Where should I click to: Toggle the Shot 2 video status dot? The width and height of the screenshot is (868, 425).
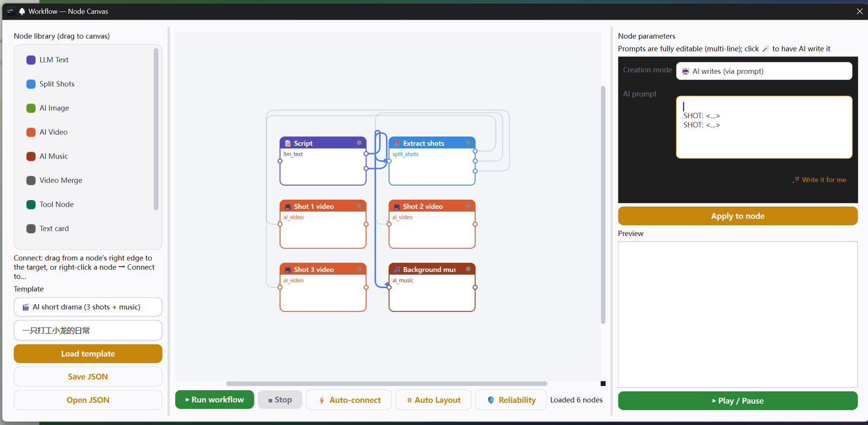(468, 206)
